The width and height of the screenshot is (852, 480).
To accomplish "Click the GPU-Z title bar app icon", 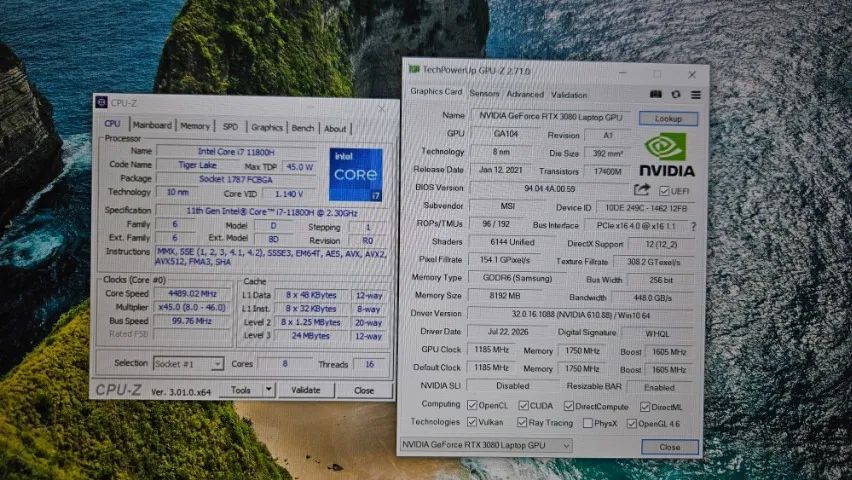I will click(x=414, y=69).
